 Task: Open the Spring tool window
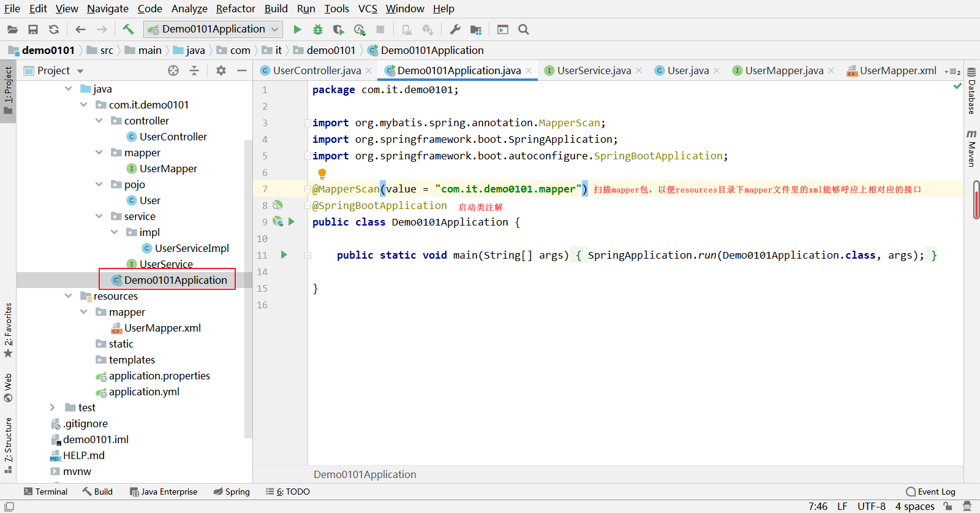click(232, 492)
